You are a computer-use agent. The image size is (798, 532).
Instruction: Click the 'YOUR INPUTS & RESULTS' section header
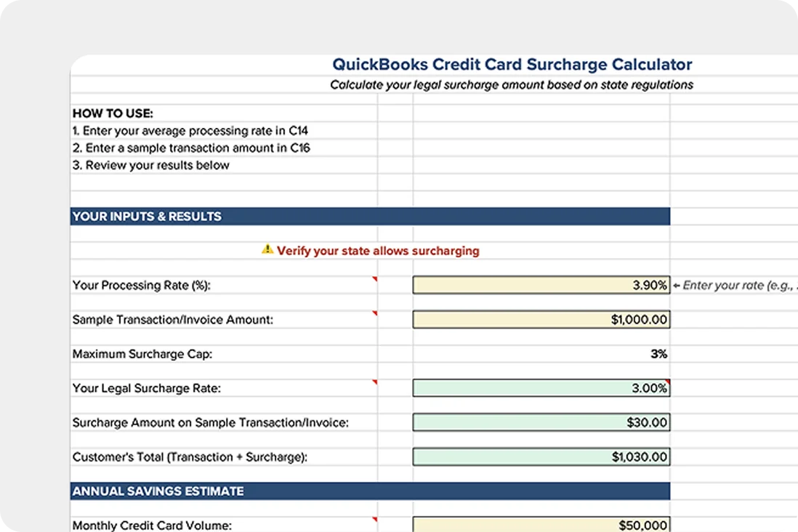(x=370, y=217)
